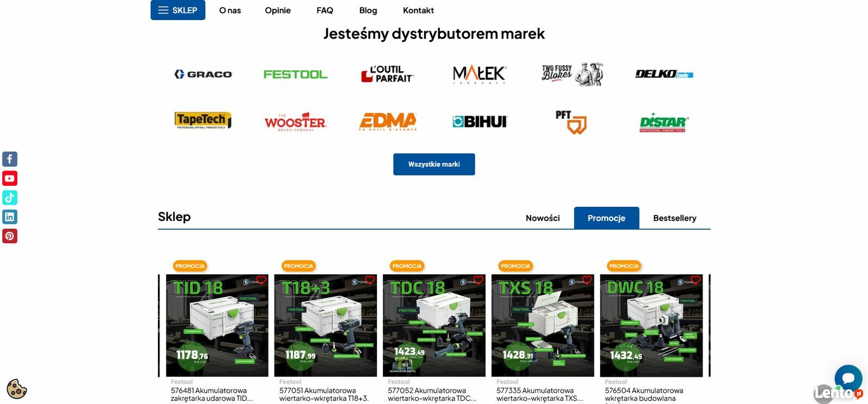Screen dimensions: 868x404
Task: Open the YouTube social link
Action: [x=10, y=178]
